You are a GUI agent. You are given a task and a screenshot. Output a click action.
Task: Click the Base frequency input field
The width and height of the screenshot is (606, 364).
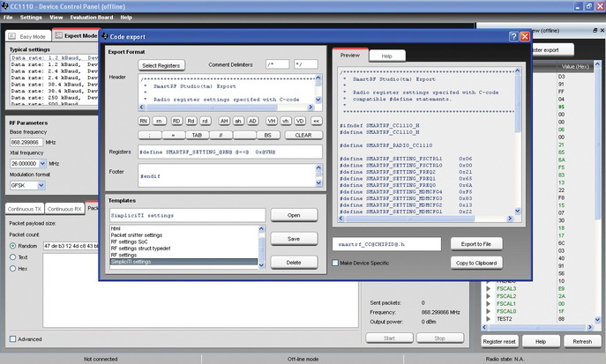(x=26, y=142)
